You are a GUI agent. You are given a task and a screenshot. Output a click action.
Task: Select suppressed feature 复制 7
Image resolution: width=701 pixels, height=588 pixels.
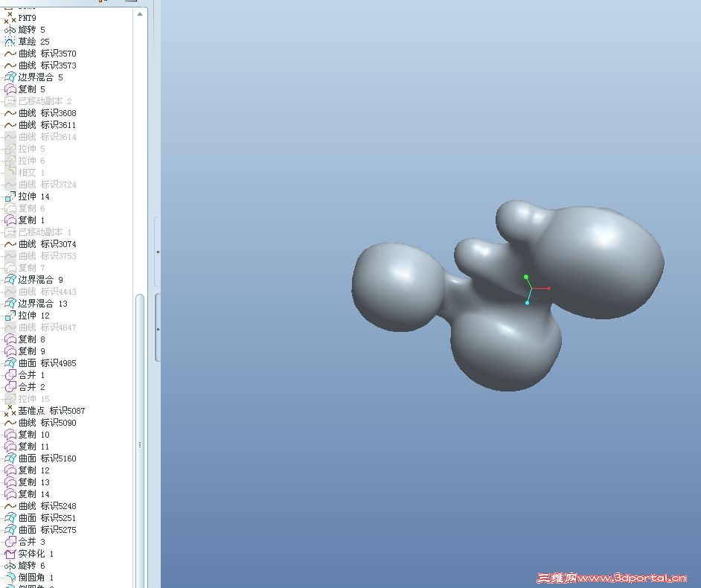pos(32,268)
